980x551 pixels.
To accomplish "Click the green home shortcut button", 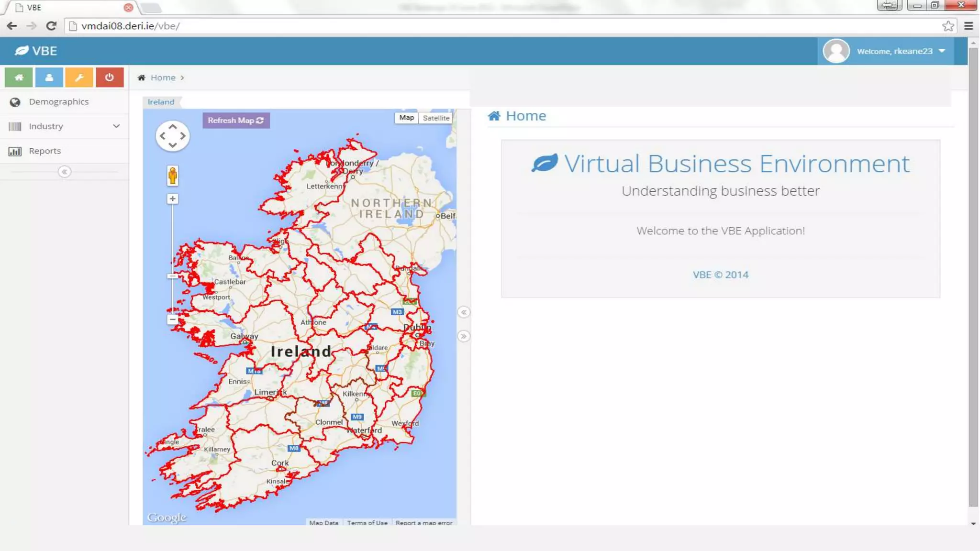I will point(19,77).
